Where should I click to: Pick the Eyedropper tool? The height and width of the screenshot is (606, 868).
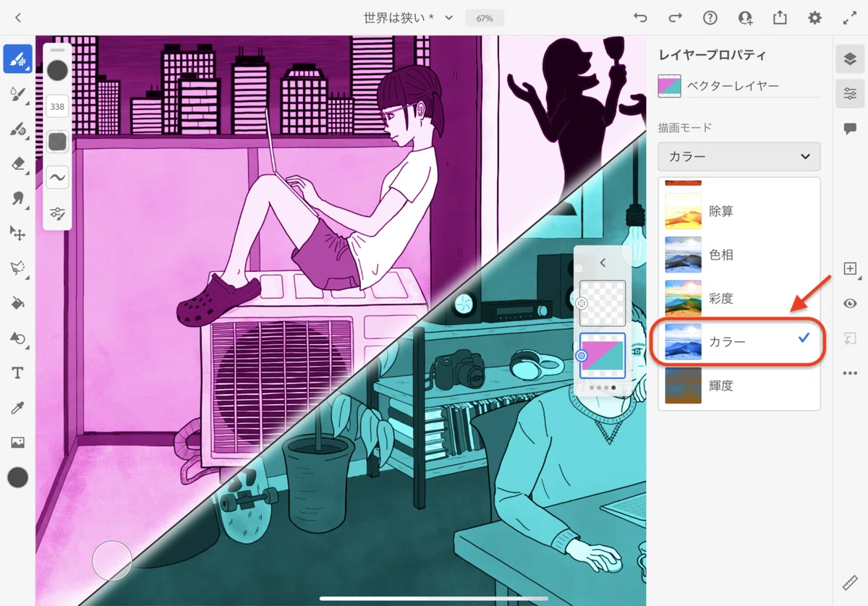17,408
